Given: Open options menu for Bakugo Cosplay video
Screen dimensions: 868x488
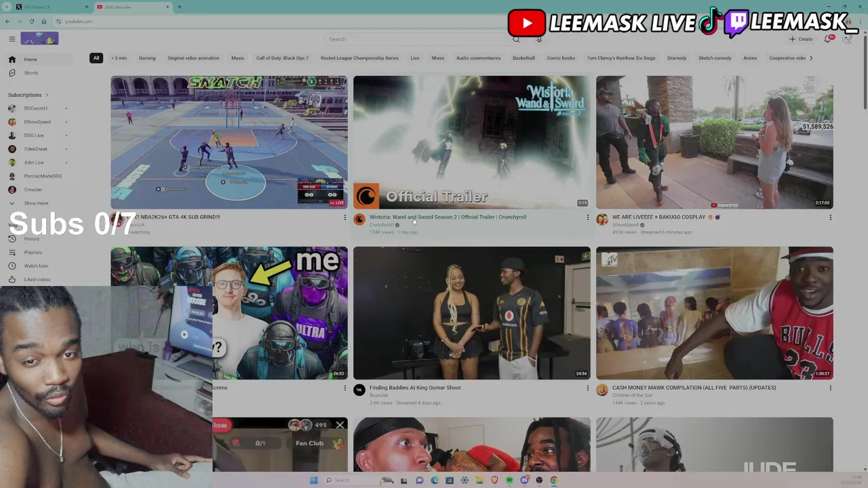Looking at the screenshot, I should tap(830, 218).
